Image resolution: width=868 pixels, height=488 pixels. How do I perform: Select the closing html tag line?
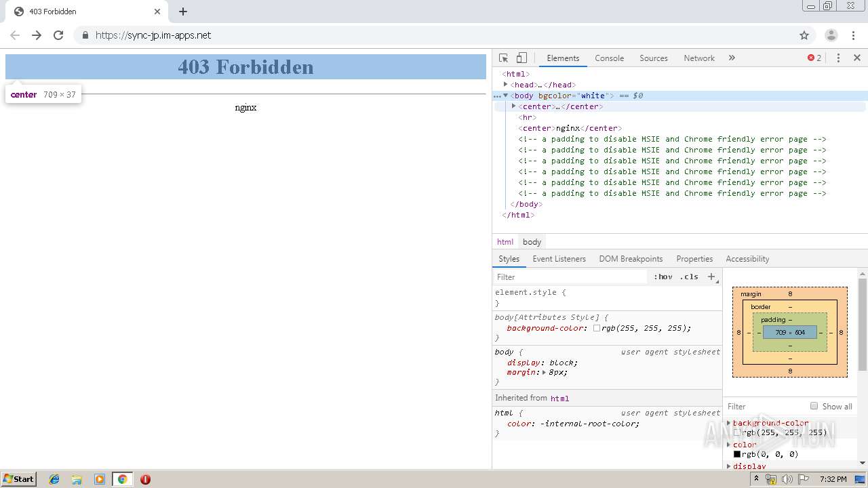518,215
